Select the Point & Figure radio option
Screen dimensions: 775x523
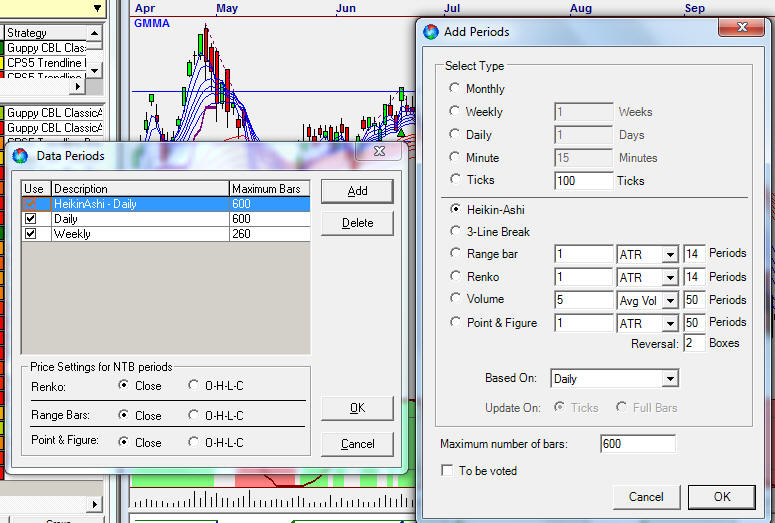[x=455, y=323]
